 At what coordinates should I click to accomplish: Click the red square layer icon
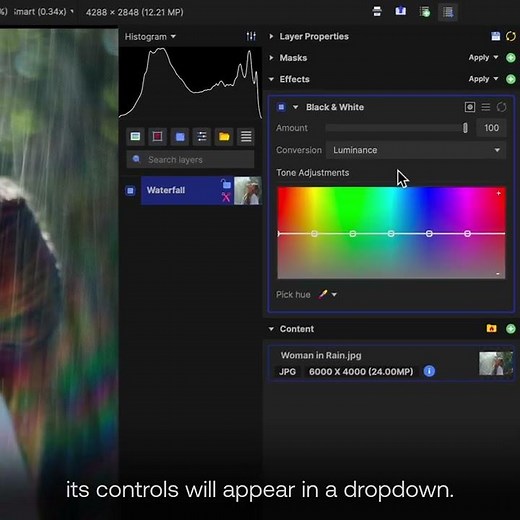click(x=157, y=136)
